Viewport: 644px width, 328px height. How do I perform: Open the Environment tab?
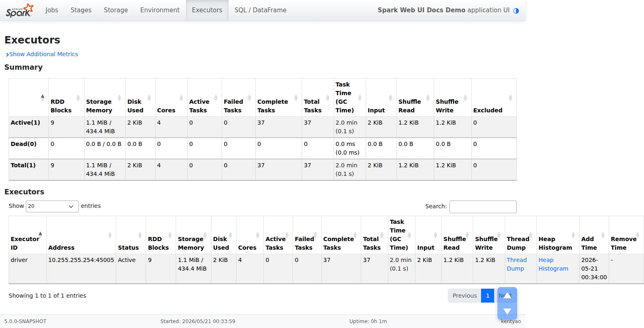click(x=160, y=10)
